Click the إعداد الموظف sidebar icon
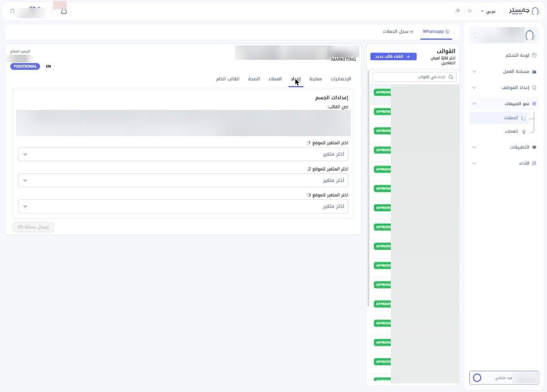 (534, 88)
